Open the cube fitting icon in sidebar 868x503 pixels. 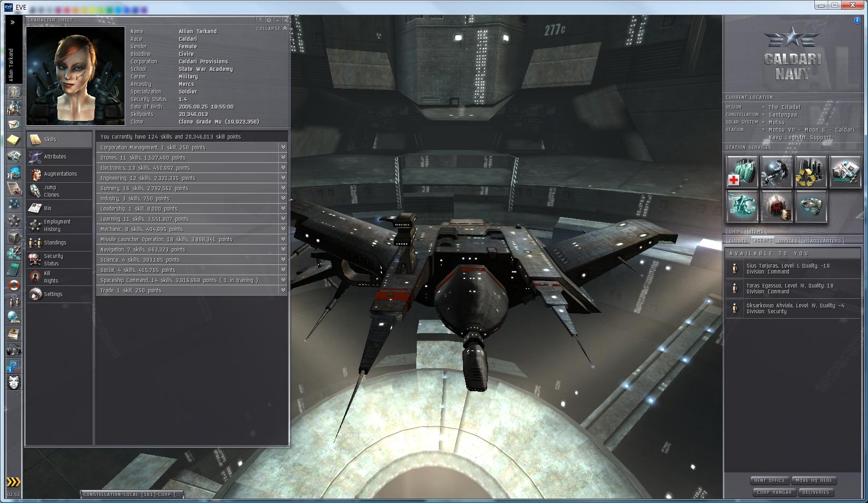click(14, 237)
